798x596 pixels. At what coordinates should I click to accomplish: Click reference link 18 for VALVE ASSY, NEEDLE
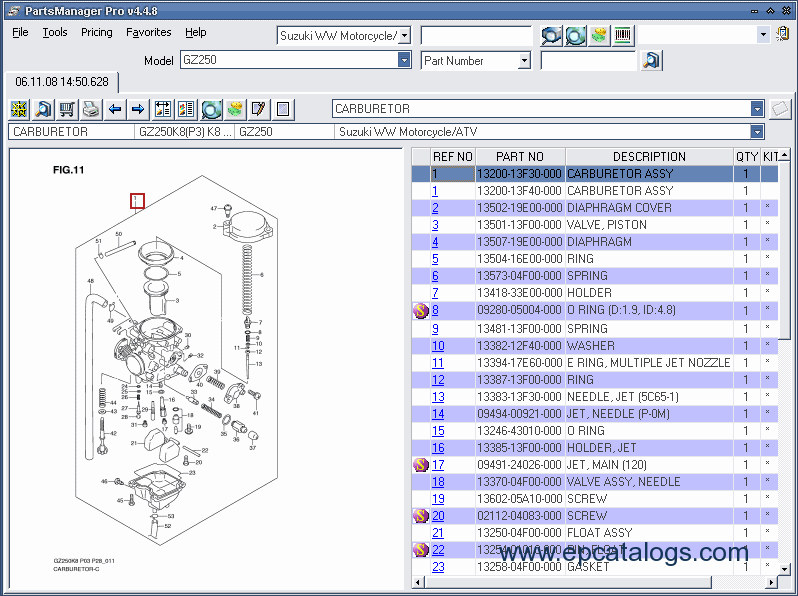pos(438,481)
